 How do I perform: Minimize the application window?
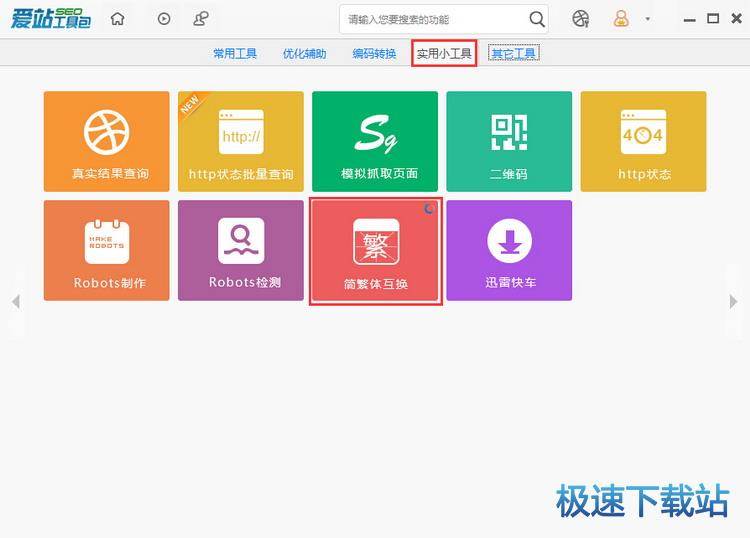689,20
